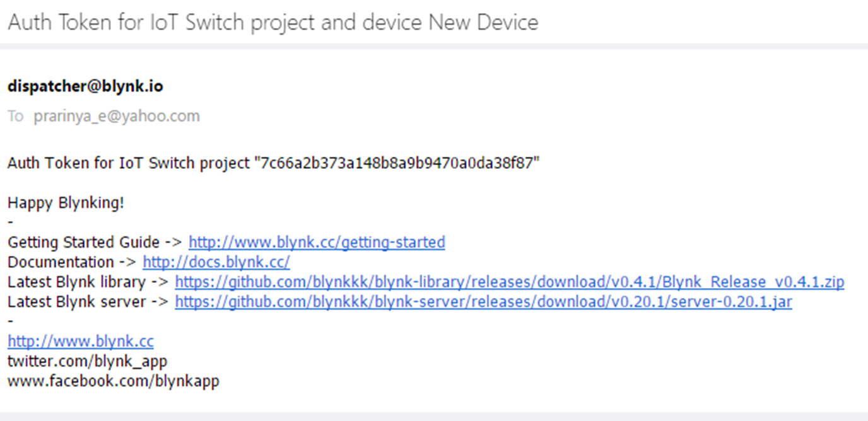
Task: Click the "Latest Blynk library ->" label
Action: [x=88, y=282]
